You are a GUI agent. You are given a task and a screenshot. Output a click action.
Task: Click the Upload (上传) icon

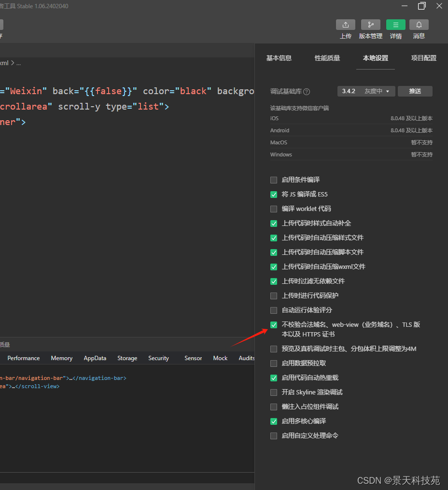[x=346, y=25]
